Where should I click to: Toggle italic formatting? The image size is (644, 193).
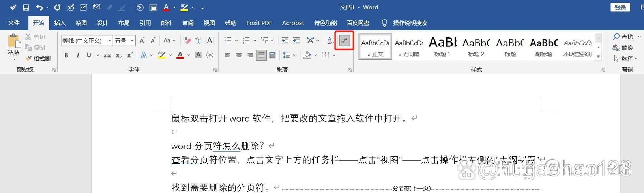point(78,55)
